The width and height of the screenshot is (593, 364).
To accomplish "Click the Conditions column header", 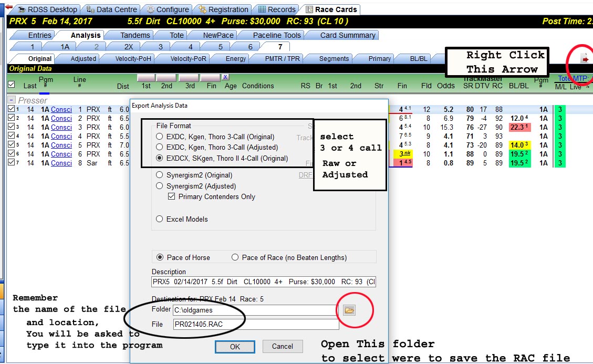I will click(258, 86).
